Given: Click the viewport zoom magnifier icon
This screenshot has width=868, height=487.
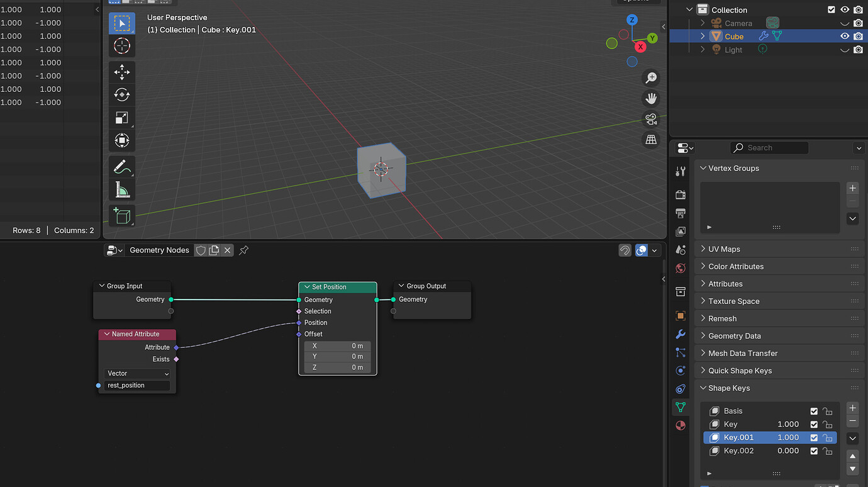Looking at the screenshot, I should pos(651,78).
